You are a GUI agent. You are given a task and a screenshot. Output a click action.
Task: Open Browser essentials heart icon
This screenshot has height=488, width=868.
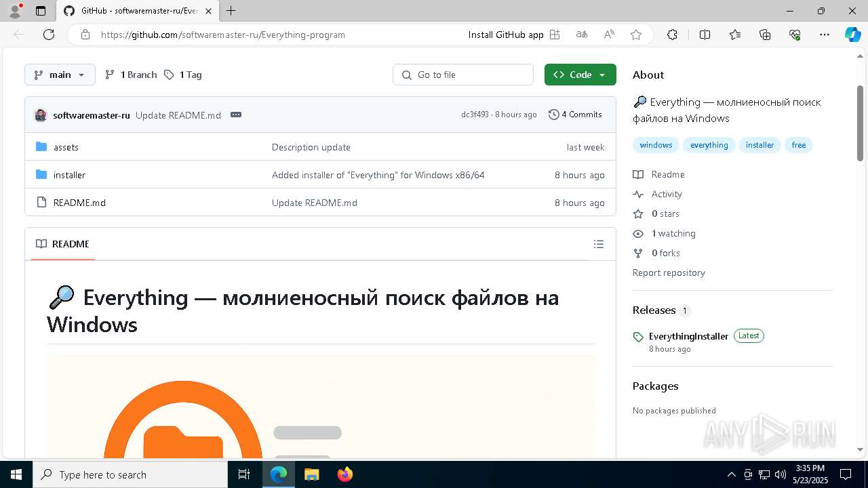795,35
